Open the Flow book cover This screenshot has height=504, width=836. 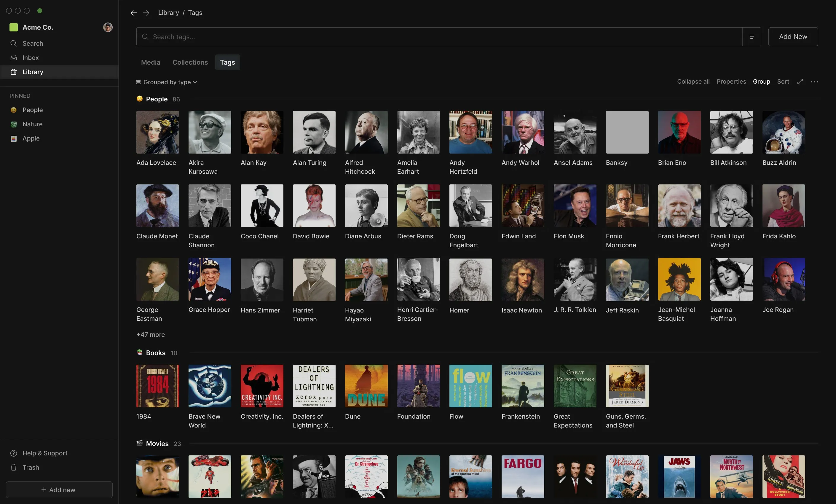tap(470, 386)
